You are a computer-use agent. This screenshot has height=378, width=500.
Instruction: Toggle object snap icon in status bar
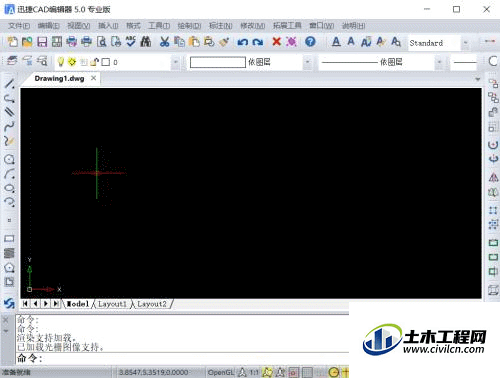(293, 372)
